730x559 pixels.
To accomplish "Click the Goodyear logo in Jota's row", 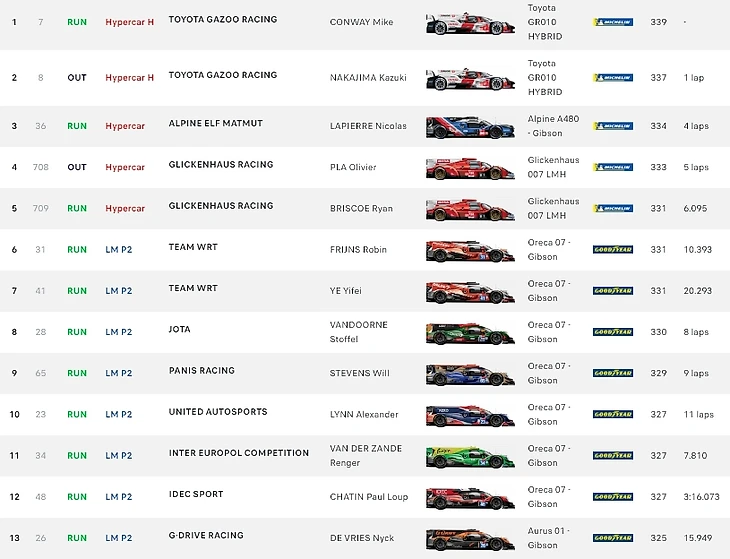I will click(612, 332).
